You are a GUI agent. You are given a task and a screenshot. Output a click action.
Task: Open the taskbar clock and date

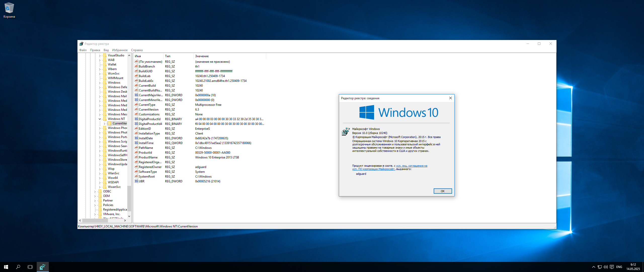633,267
